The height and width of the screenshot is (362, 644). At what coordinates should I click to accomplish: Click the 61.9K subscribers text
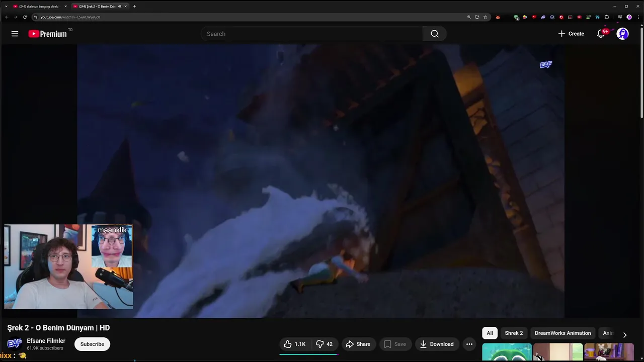tap(45, 348)
